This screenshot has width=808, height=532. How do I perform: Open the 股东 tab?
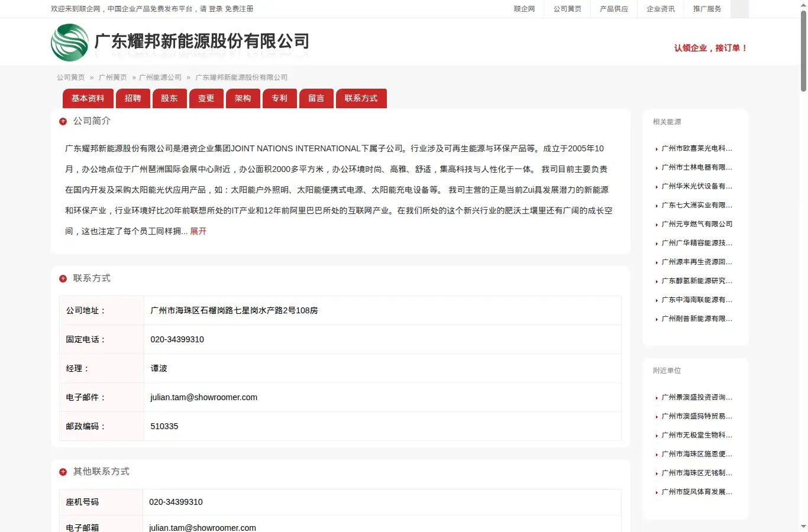(x=170, y=98)
